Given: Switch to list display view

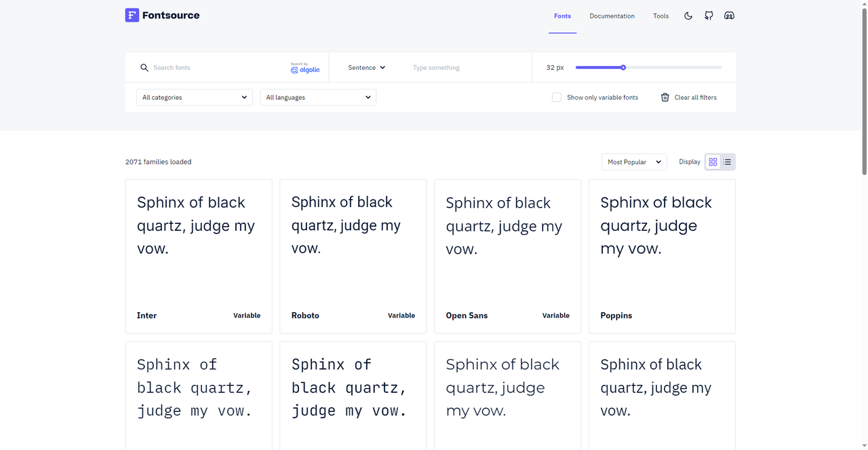Looking at the screenshot, I should [727, 162].
